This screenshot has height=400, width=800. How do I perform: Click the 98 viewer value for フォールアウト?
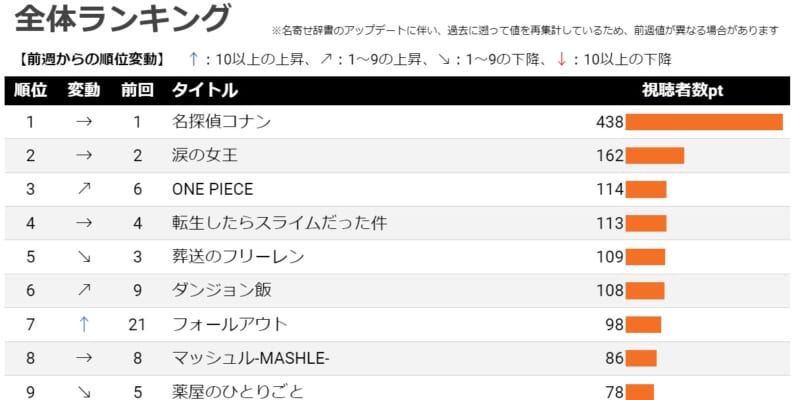[x=615, y=324]
